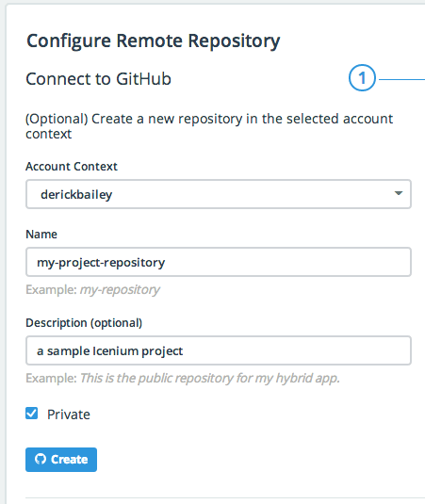Click the optional create new repository instruction
This screenshot has width=425, height=504.
point(209,126)
